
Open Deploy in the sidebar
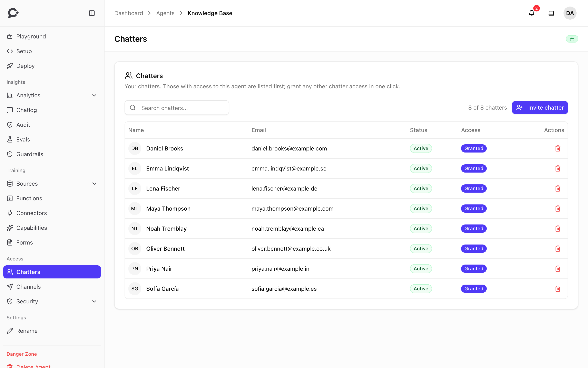52,66
